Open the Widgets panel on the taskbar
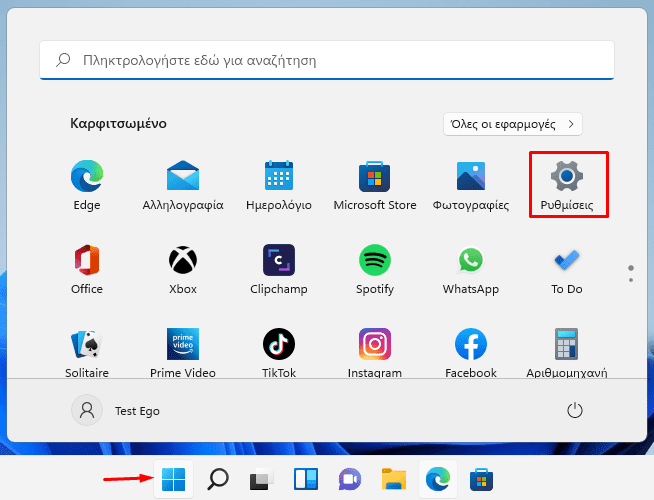 (x=306, y=479)
